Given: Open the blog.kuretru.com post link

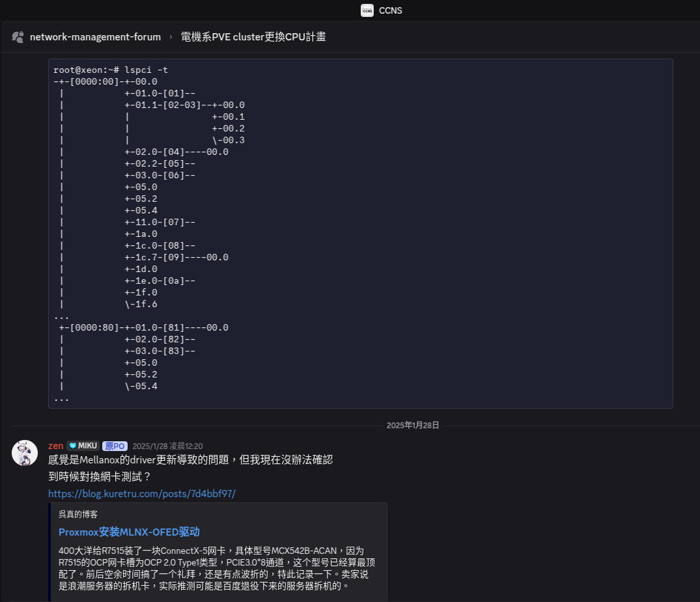Looking at the screenshot, I should [142, 493].
